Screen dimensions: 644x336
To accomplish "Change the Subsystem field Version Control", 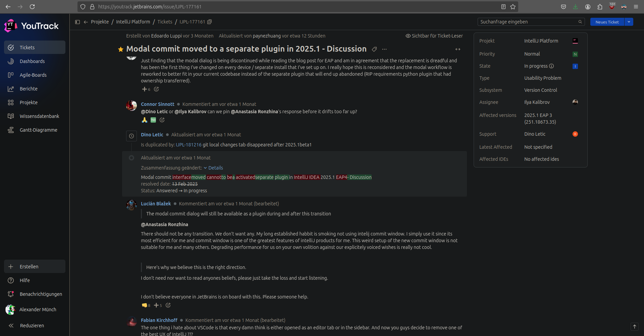I will (541, 90).
